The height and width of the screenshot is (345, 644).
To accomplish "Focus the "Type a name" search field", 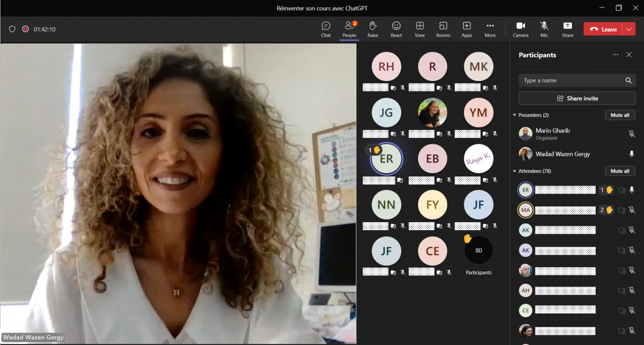I will coord(577,80).
